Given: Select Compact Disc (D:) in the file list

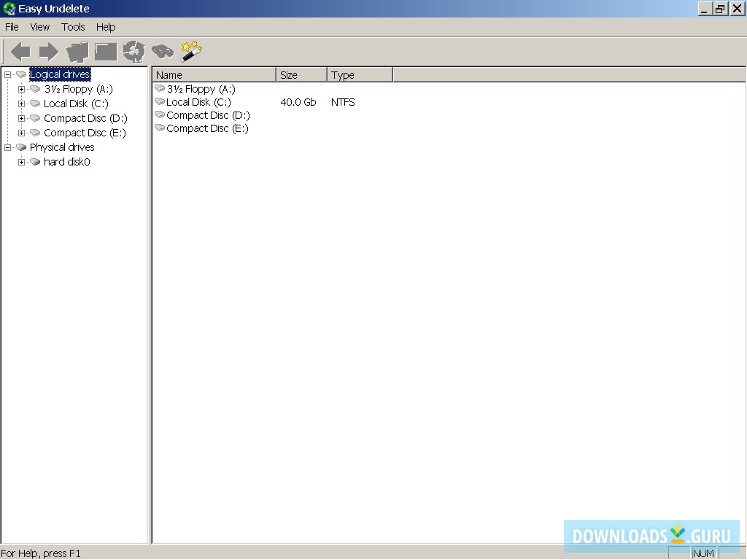Looking at the screenshot, I should coord(208,115).
